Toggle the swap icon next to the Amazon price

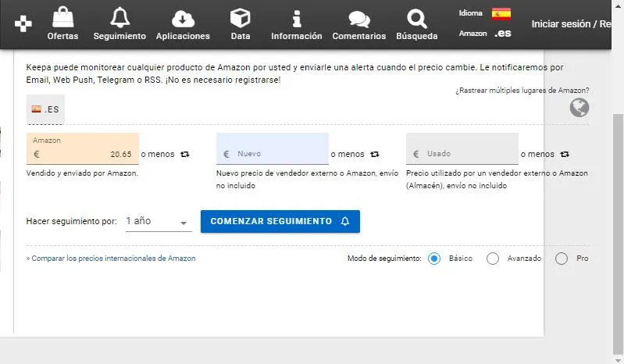(x=184, y=154)
